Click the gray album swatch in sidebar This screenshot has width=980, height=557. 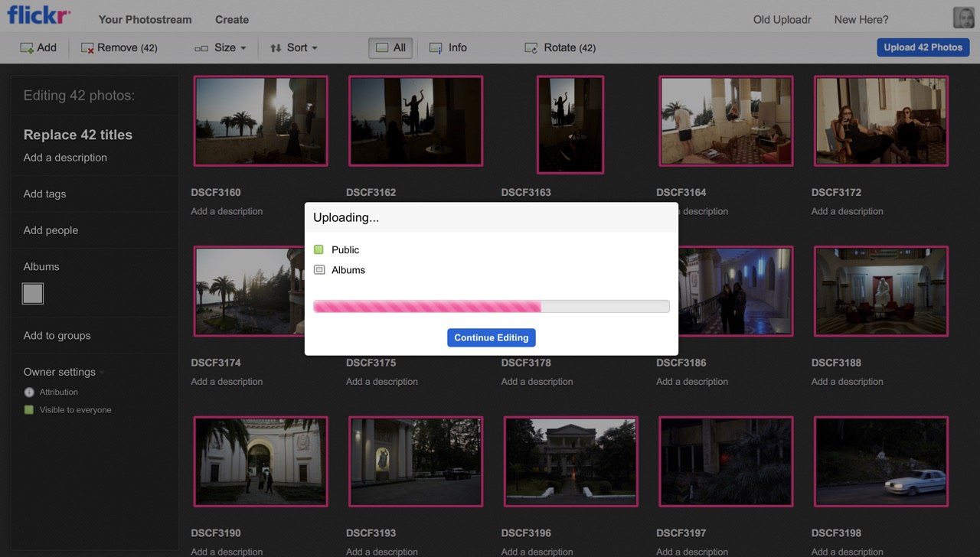coord(33,293)
